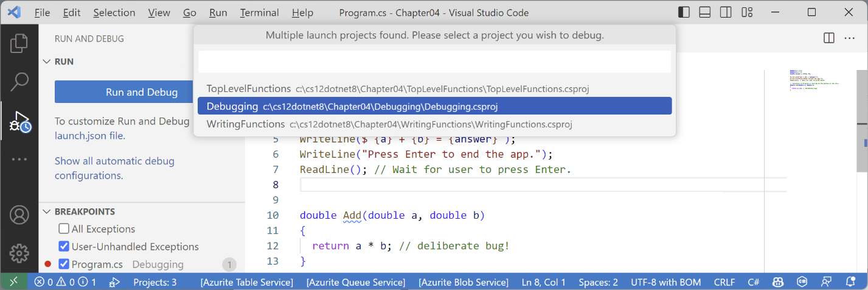This screenshot has width=868, height=290.
Task: Toggle the All Exceptions checkbox
Action: pyautogui.click(x=64, y=229)
